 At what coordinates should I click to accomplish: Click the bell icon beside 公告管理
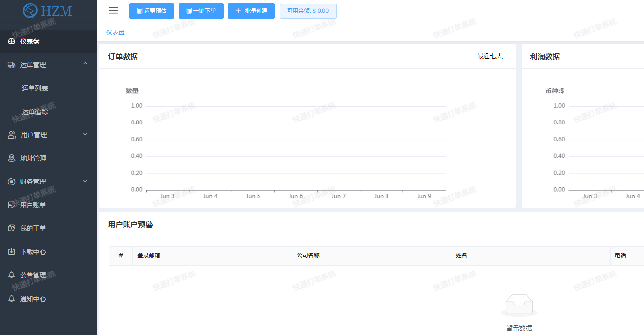[x=12, y=275]
